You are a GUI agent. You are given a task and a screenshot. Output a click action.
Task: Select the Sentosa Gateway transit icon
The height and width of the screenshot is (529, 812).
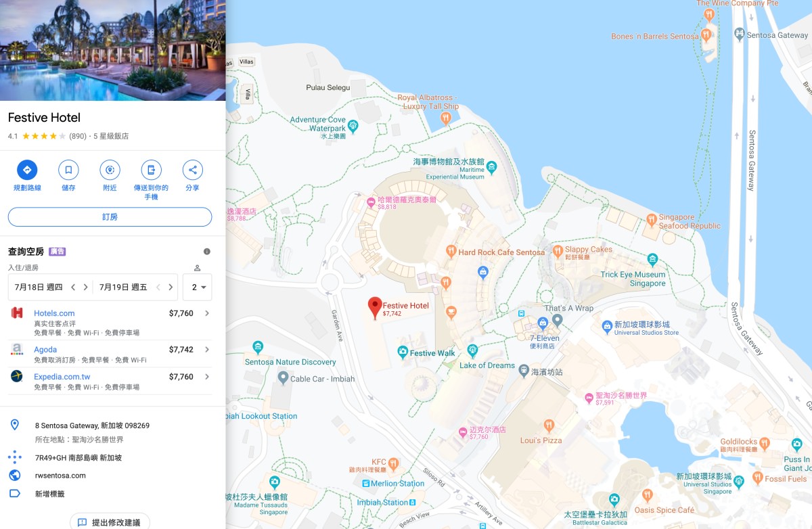tap(740, 34)
